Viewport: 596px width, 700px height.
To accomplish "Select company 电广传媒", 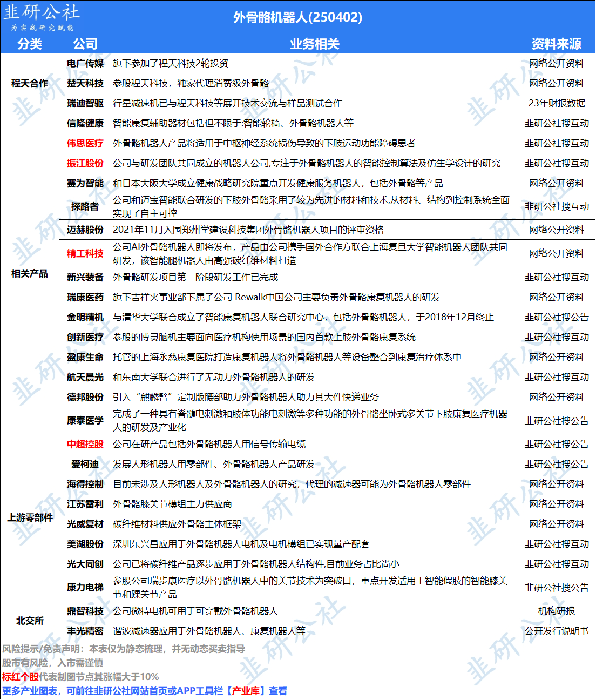I will point(85,63).
